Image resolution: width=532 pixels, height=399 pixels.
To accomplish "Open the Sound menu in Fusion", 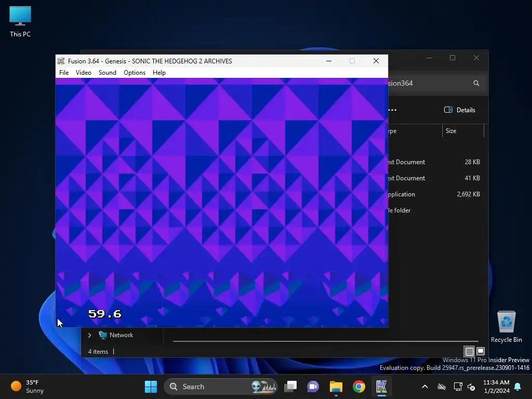I will 107,73.
